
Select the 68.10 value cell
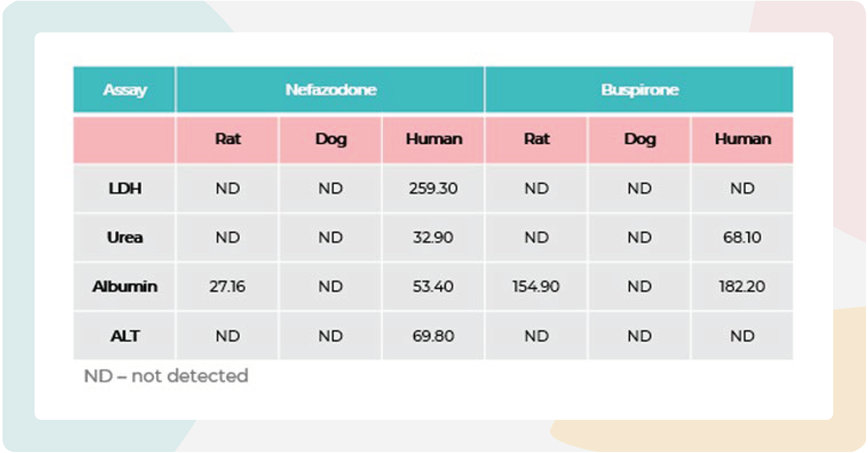click(742, 237)
